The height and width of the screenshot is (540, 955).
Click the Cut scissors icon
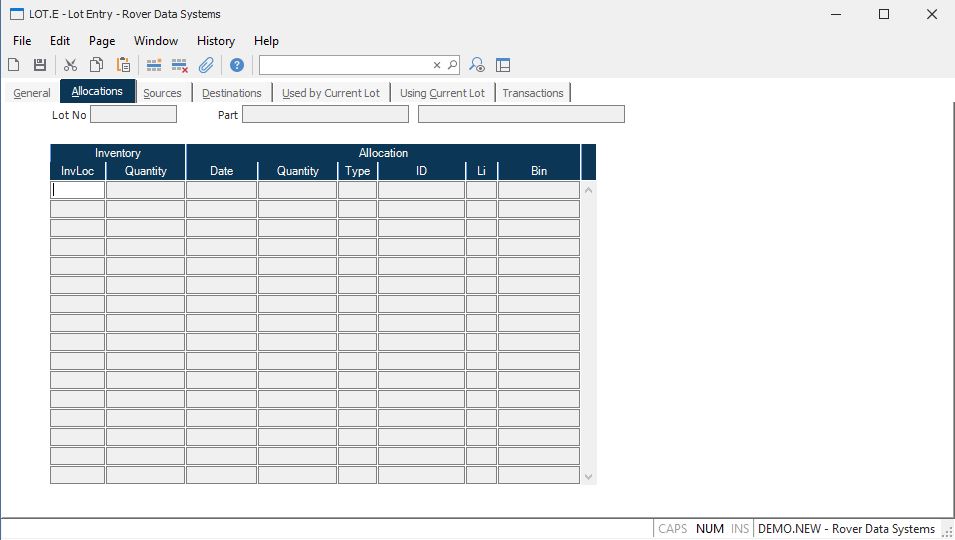click(x=70, y=65)
